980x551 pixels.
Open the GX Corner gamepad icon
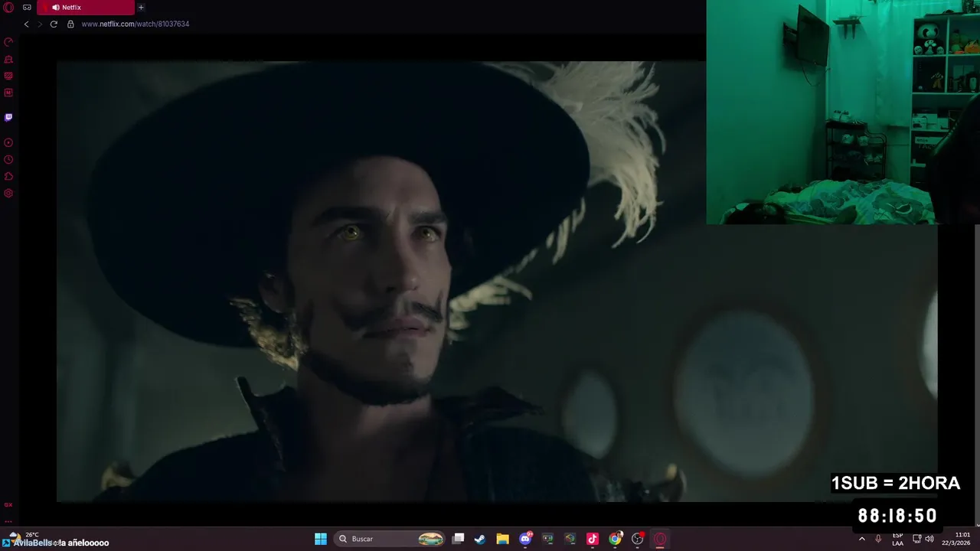click(27, 8)
